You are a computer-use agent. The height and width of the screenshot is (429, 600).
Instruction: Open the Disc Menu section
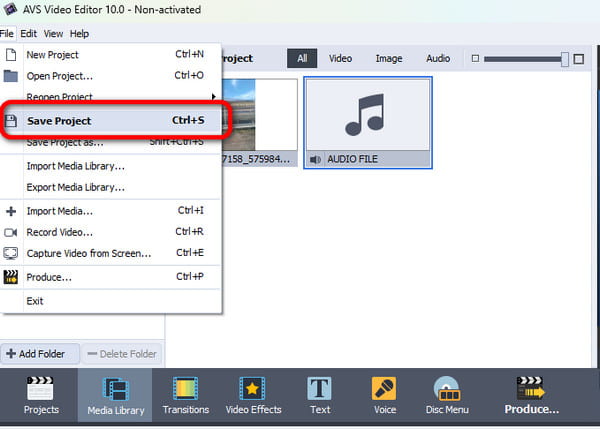(x=447, y=396)
